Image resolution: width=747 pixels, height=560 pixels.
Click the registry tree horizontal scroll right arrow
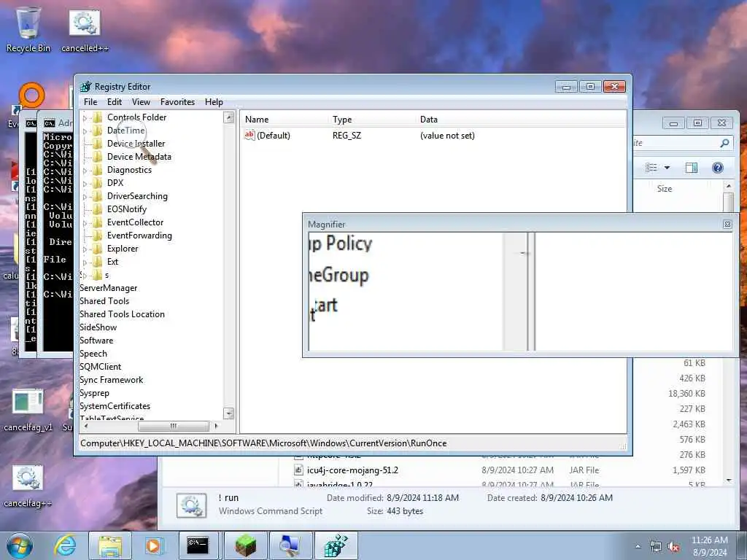pos(216,426)
